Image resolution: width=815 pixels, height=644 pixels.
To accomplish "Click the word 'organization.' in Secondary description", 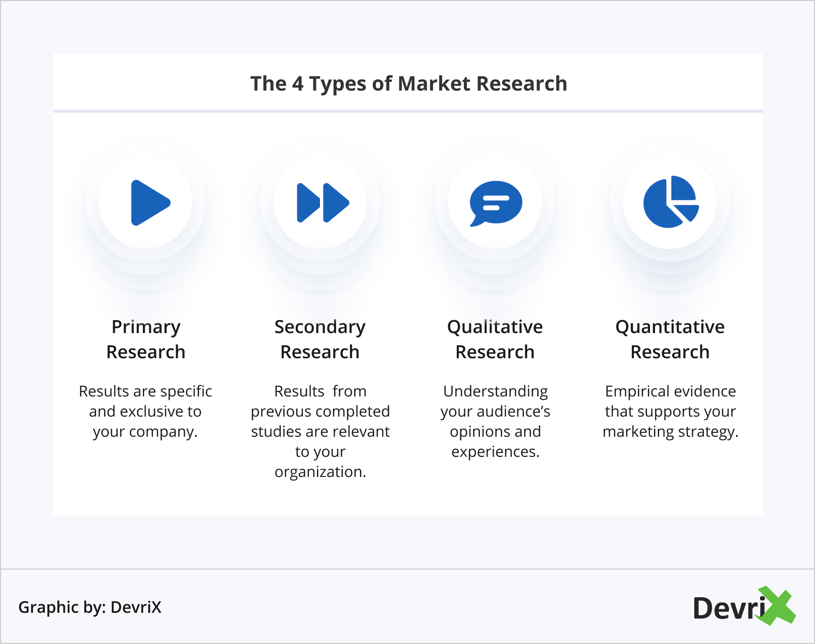I will [x=320, y=472].
